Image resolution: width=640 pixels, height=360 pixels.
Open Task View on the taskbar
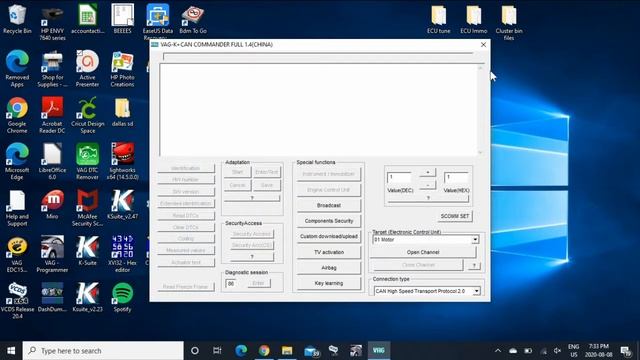coord(217,351)
